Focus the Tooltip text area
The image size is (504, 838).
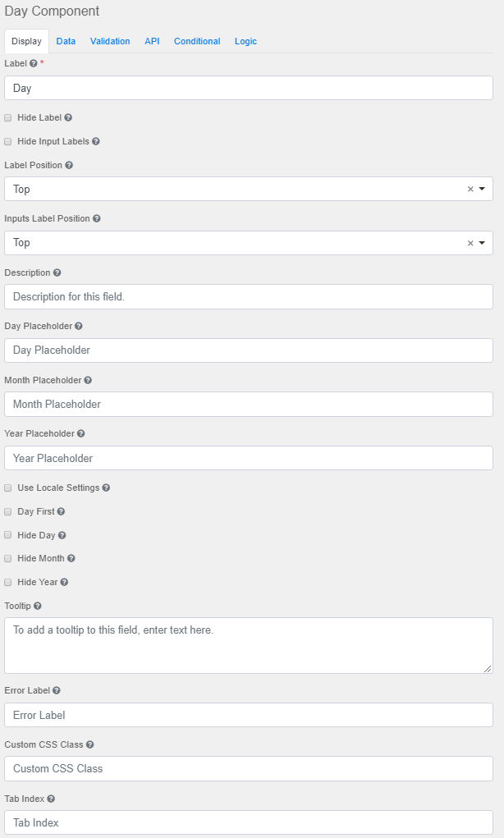(249, 645)
